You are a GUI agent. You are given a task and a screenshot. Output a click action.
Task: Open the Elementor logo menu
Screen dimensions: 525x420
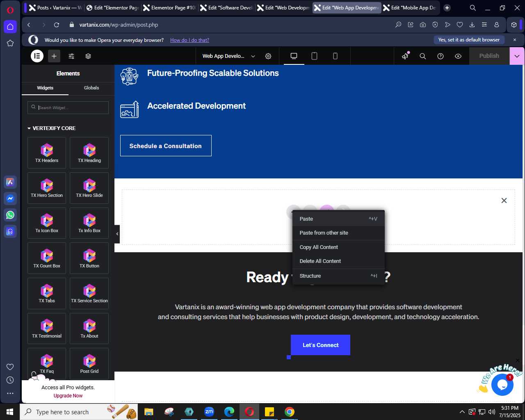37,56
